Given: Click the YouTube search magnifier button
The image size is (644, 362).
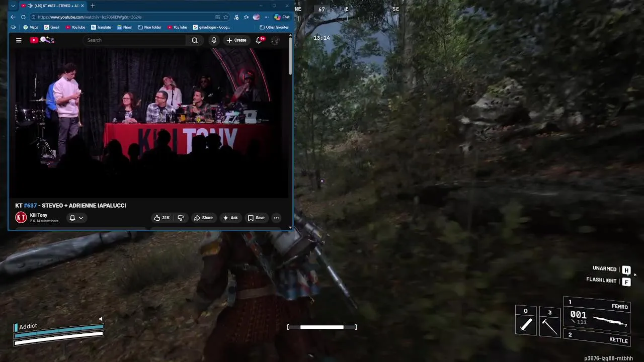Looking at the screenshot, I should pyautogui.click(x=195, y=40).
